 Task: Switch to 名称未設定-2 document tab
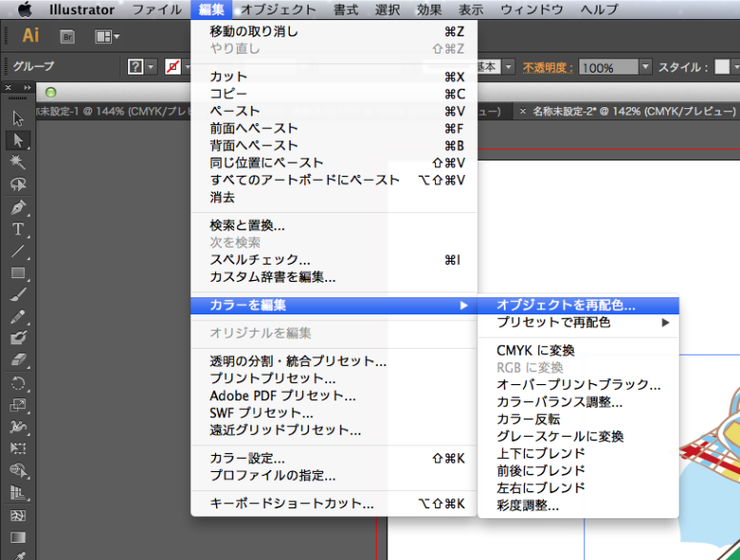tap(634, 112)
